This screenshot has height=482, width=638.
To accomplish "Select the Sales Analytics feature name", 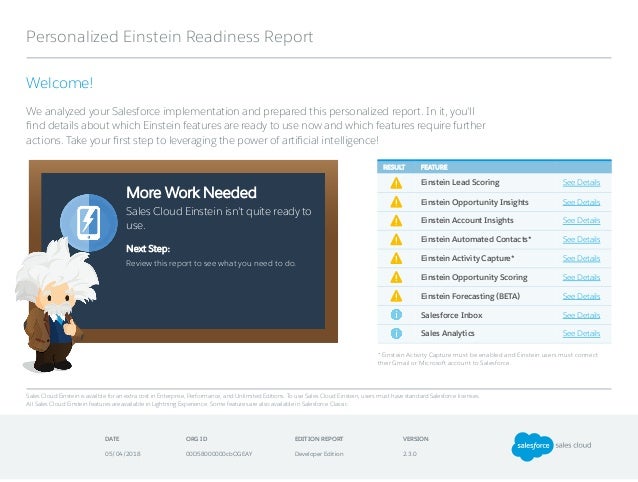I will (x=448, y=333).
